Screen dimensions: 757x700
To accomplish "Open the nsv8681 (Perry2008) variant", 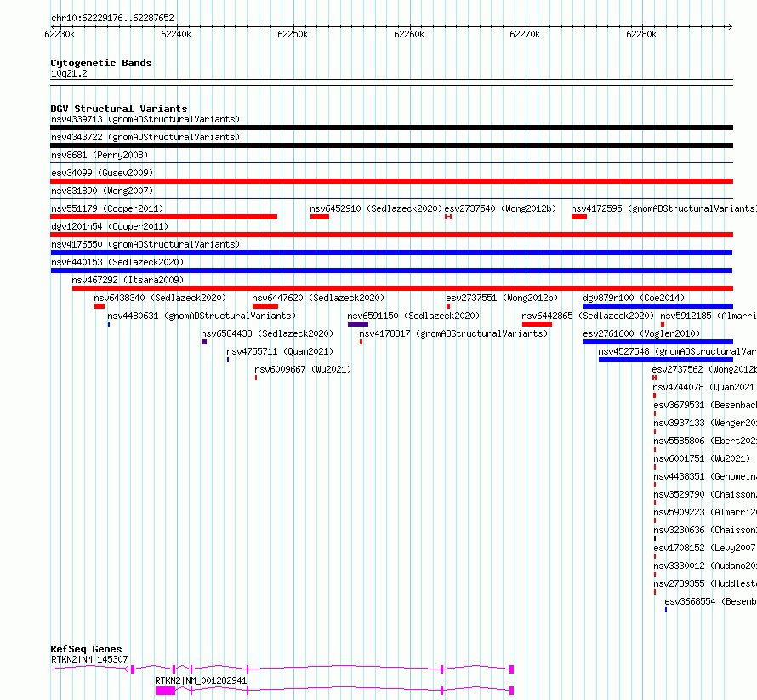I will click(x=100, y=155).
